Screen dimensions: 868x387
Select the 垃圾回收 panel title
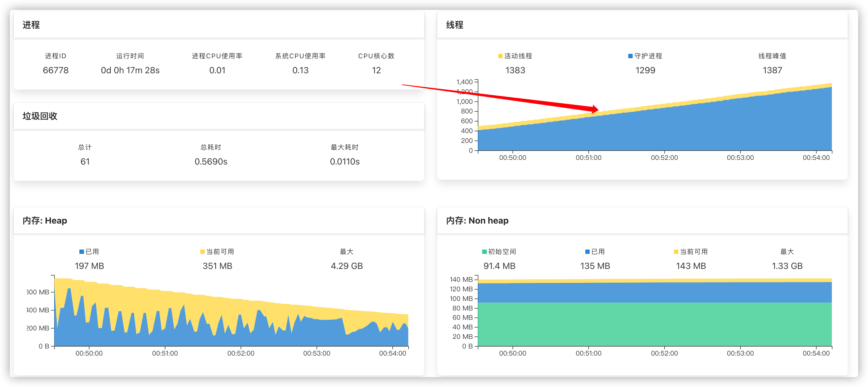point(40,116)
